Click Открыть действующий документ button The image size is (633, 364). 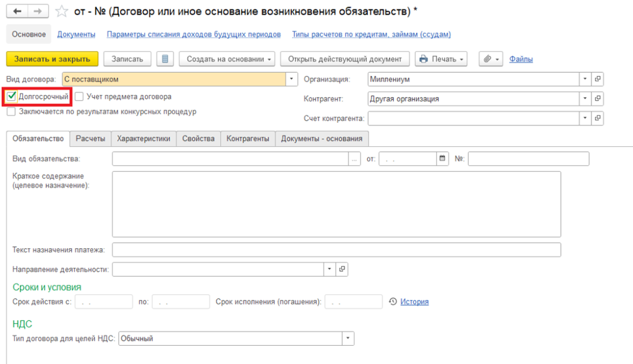(344, 59)
